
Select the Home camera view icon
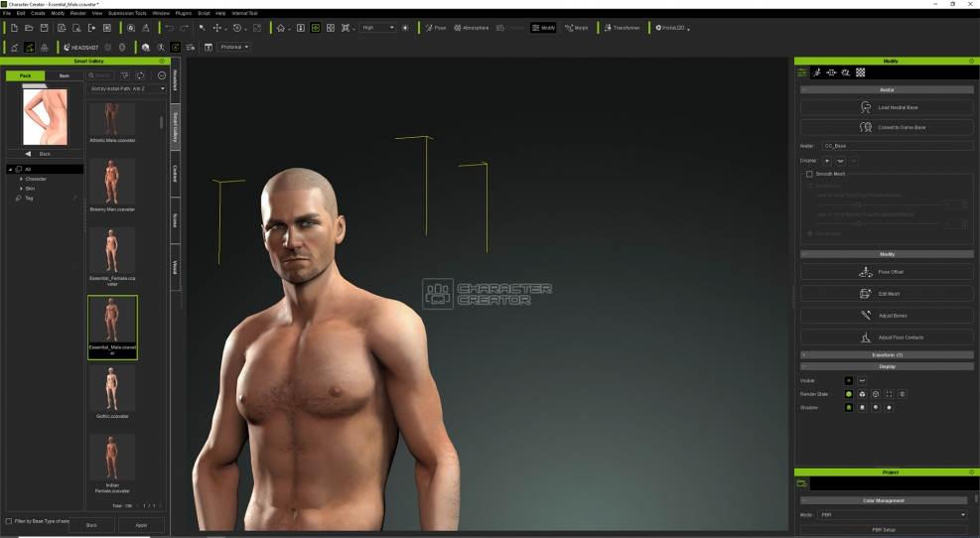[281, 28]
